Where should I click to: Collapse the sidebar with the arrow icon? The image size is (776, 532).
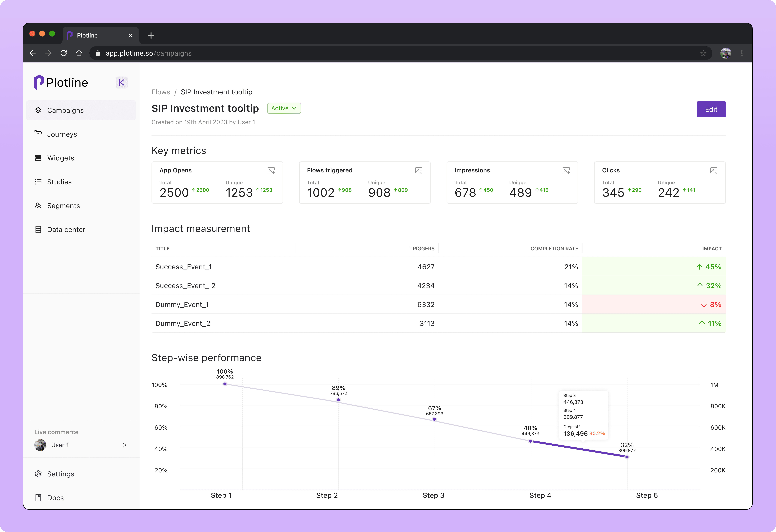coord(122,82)
